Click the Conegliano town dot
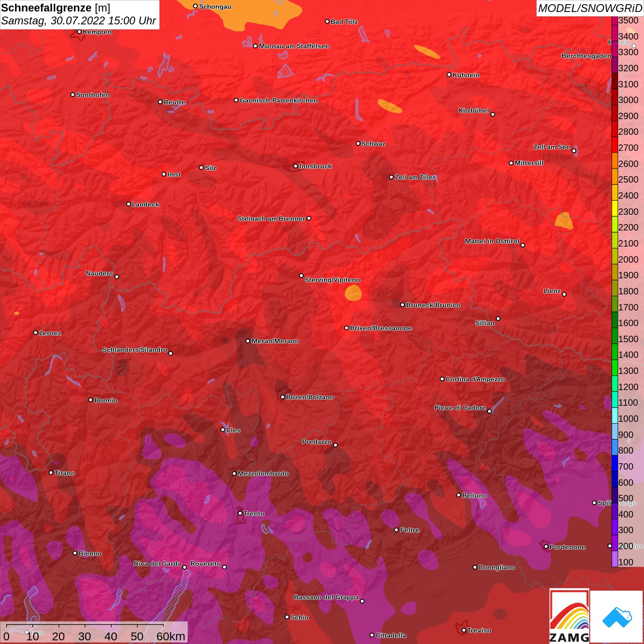 click(x=475, y=567)
